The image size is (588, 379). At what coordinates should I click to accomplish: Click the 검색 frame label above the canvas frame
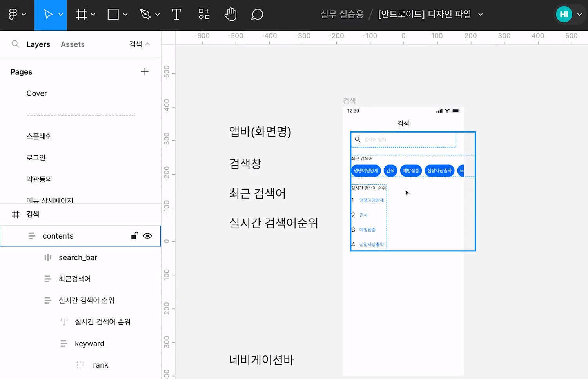pos(349,101)
